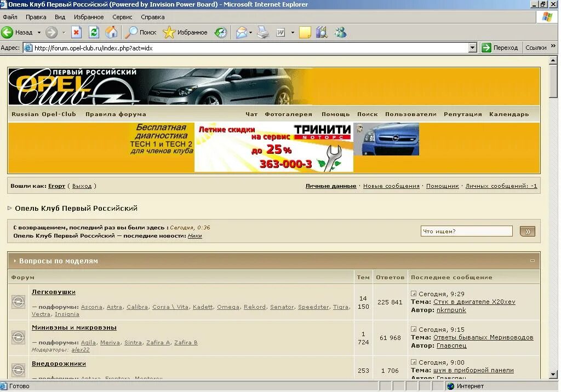Open the Mail button dropdown arrow
This screenshot has height=392, width=561.
click(x=250, y=32)
